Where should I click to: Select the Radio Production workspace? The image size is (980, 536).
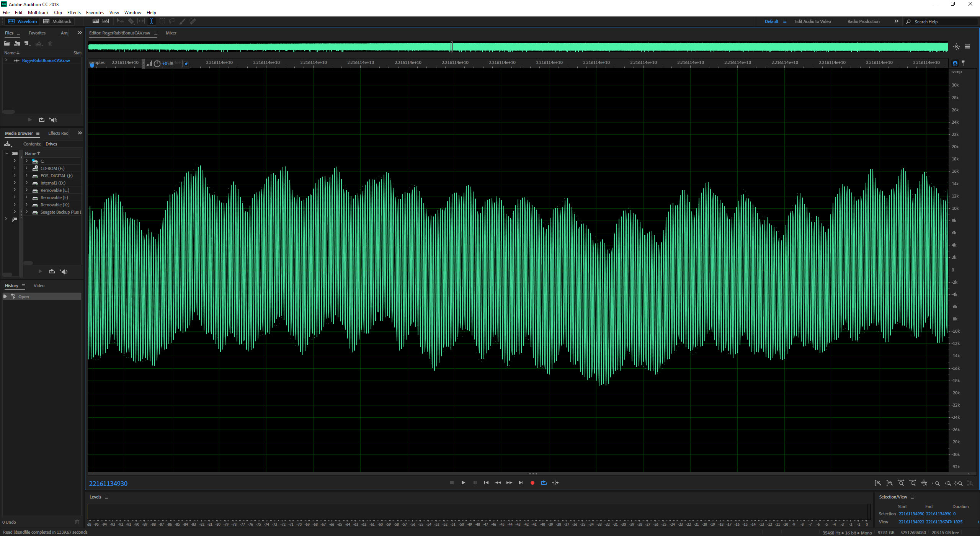coord(863,21)
